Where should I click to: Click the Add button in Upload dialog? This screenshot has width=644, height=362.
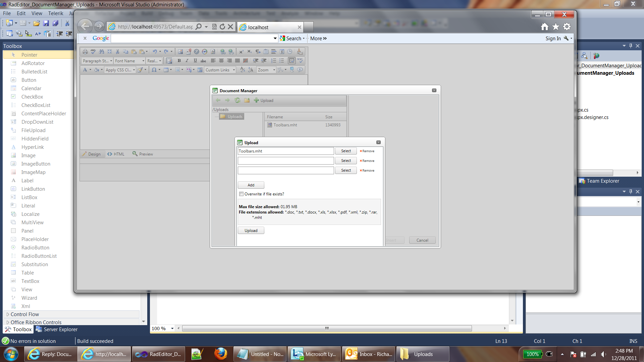[x=251, y=185]
